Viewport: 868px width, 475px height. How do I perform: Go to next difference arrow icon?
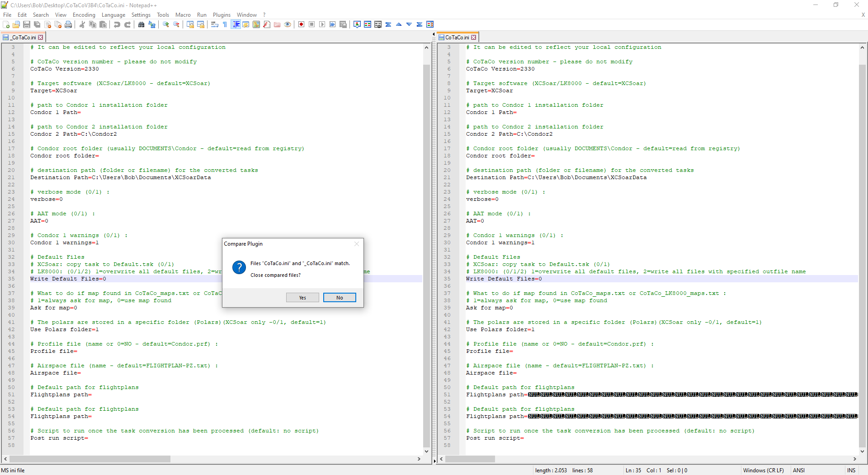click(x=409, y=24)
